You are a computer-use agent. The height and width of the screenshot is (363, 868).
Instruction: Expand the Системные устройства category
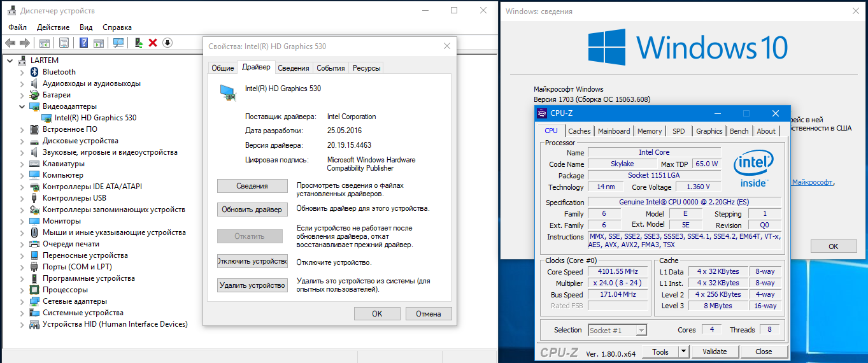[22, 313]
